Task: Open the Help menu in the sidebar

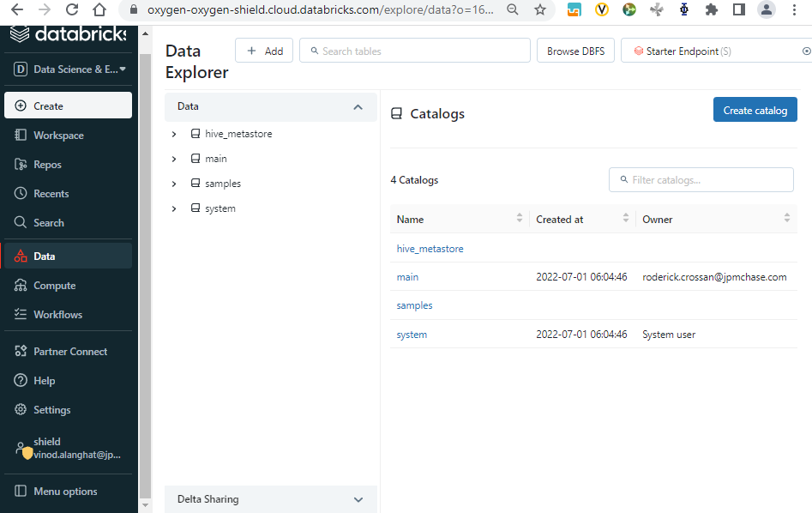Action: [68, 380]
